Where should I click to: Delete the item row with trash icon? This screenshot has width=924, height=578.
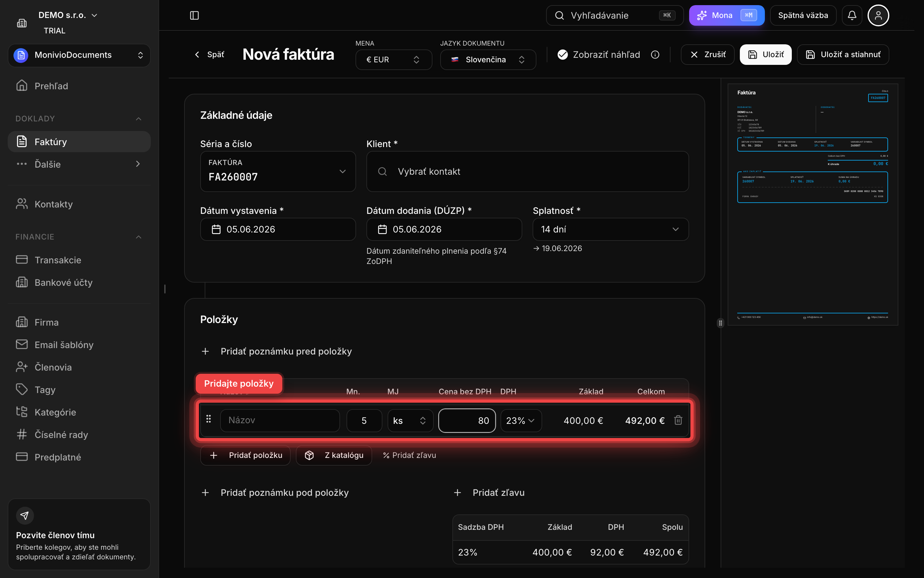pos(678,420)
